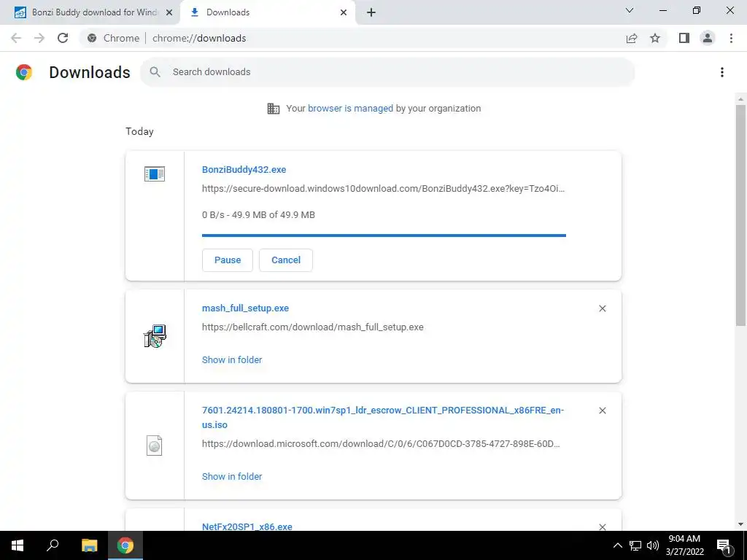Click the share page icon in address bar
The image size is (747, 560).
click(x=632, y=38)
